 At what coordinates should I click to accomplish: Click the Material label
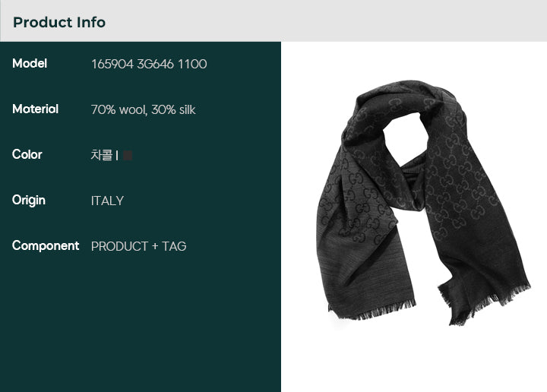pyautogui.click(x=35, y=109)
